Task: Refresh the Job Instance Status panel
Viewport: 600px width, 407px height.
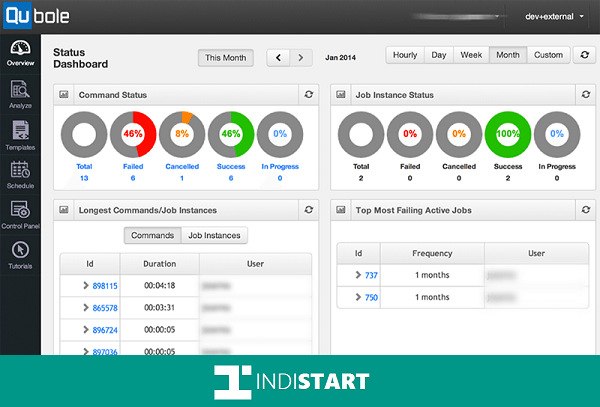Action: coord(585,94)
